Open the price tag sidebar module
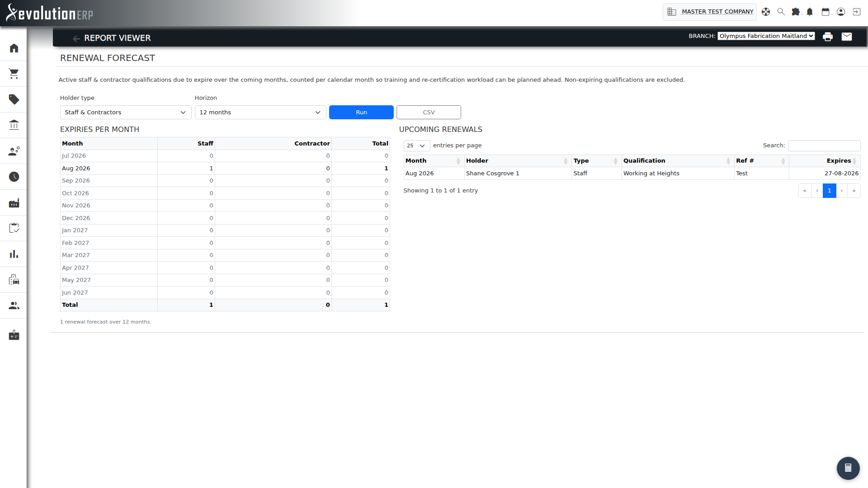Viewport: 868px width, 488px height. (14, 99)
